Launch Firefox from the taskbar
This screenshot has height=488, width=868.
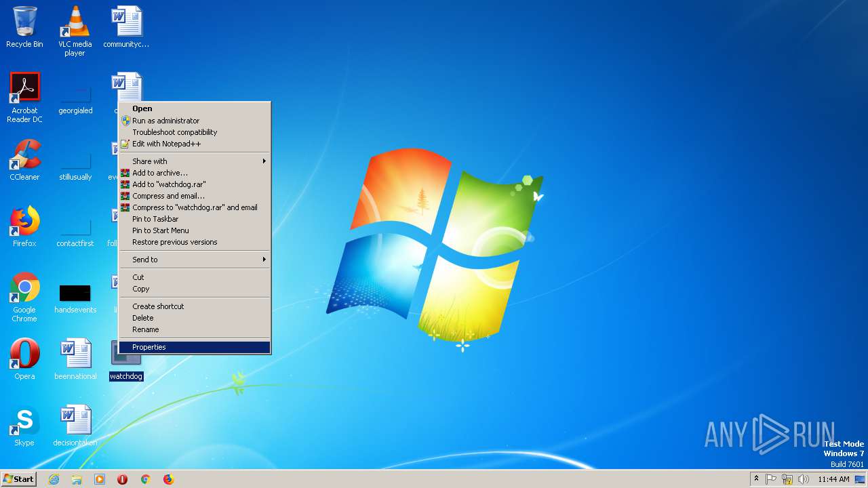(x=168, y=479)
